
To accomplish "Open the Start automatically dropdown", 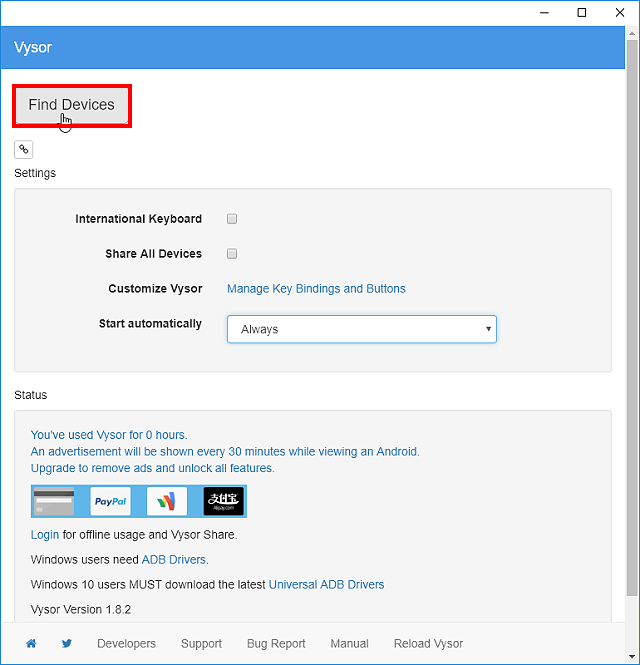I will click(x=362, y=329).
